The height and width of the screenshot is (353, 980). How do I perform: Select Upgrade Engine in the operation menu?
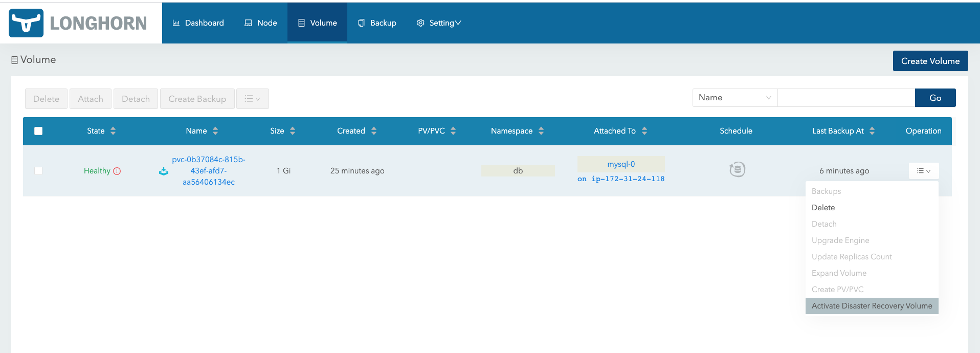click(872, 240)
